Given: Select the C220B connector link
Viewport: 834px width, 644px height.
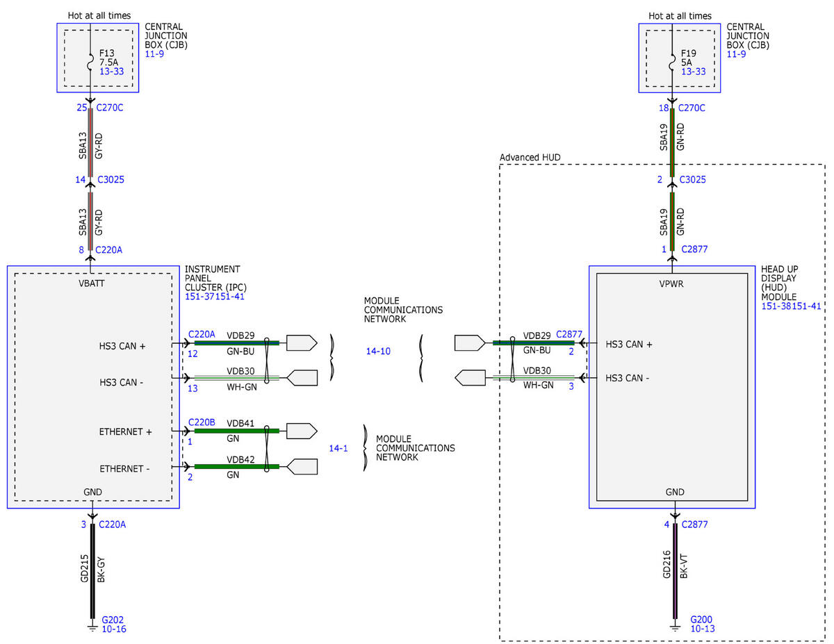Looking at the screenshot, I should 202,422.
